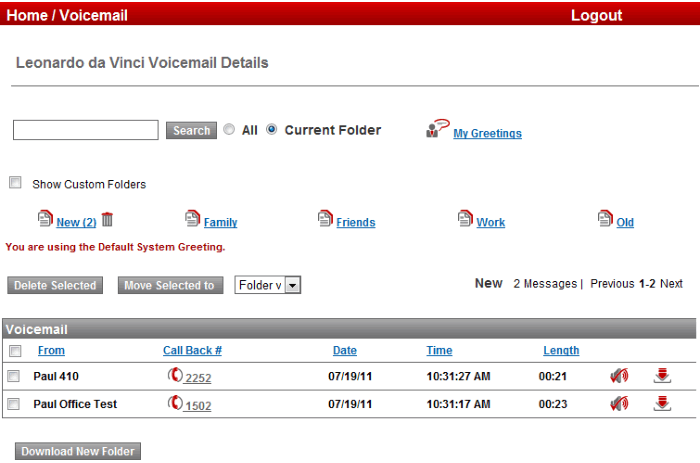Click the 00:23 length value
Screen dimensions: 700x463
[553, 404]
